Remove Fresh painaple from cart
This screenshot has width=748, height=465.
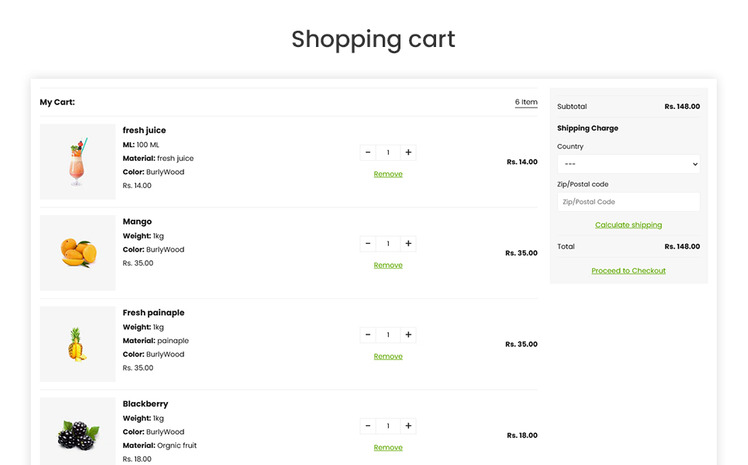(388, 356)
